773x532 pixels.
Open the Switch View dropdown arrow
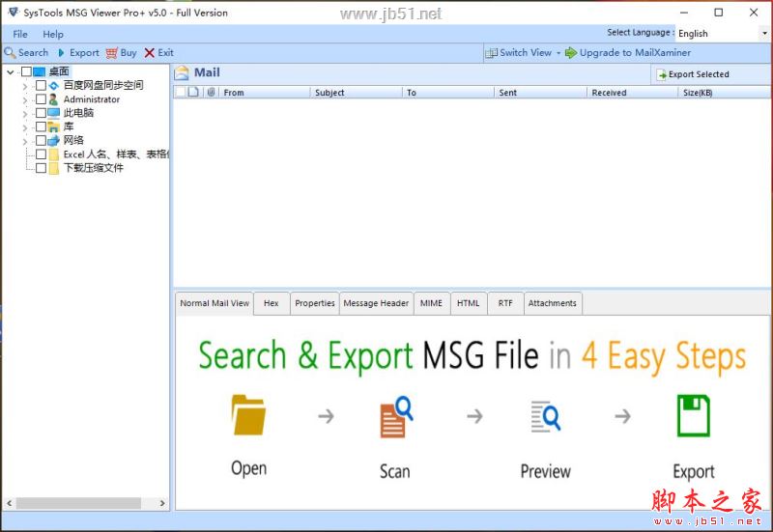[x=558, y=53]
